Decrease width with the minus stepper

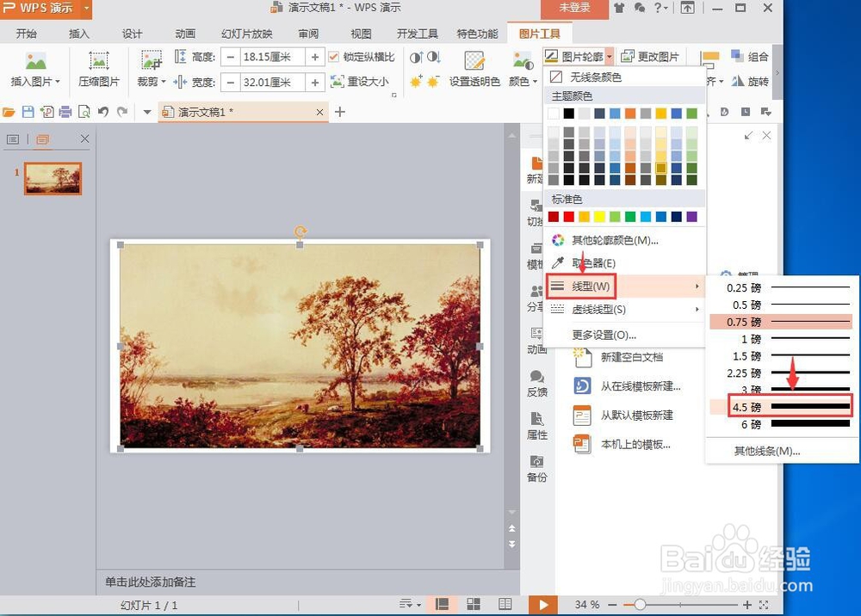click(x=231, y=83)
